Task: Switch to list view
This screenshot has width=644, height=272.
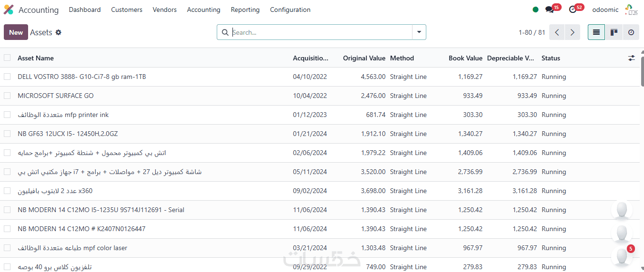Action: click(596, 32)
